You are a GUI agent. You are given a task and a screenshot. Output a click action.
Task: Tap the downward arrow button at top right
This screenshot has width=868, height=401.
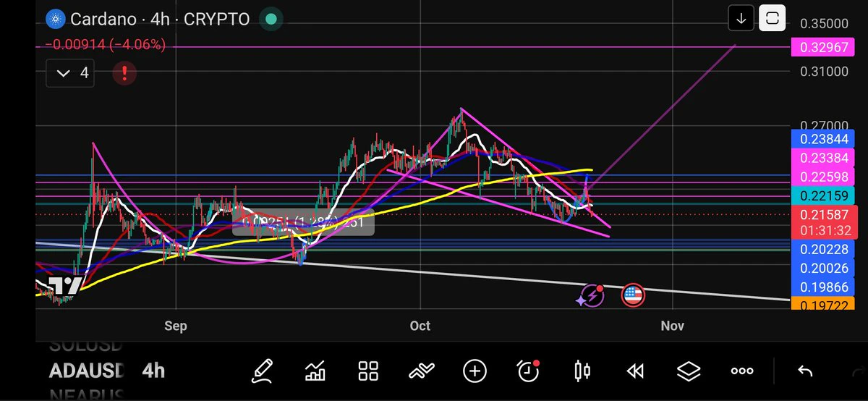point(741,20)
